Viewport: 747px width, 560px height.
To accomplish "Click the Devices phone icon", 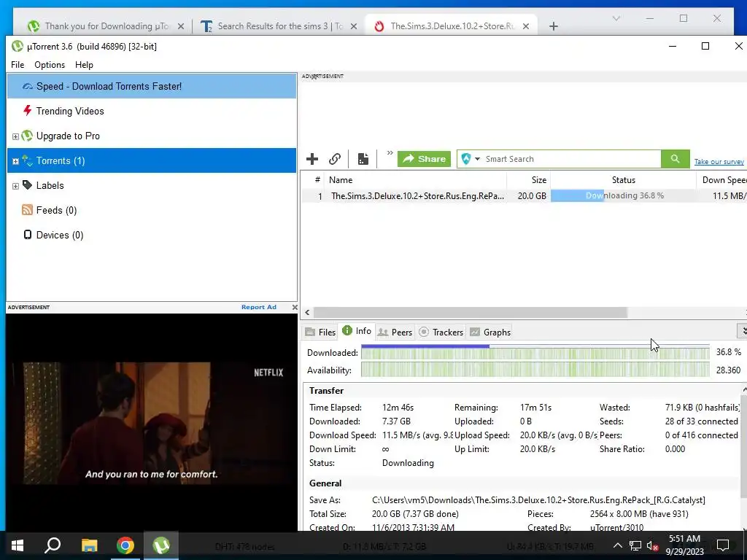I will click(28, 234).
